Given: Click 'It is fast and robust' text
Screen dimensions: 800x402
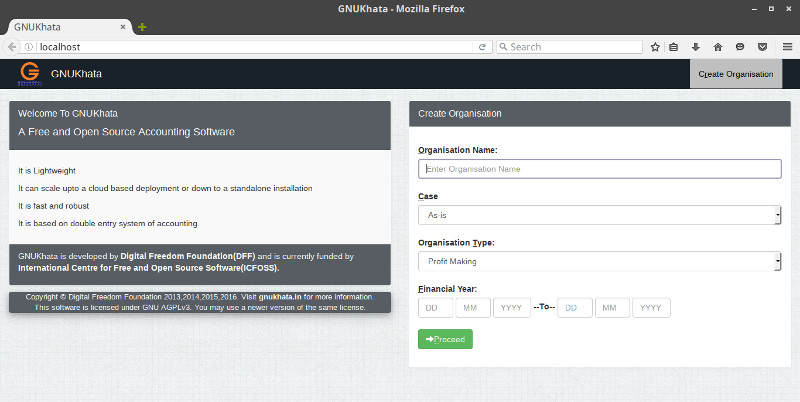Looking at the screenshot, I should pyautogui.click(x=54, y=206).
